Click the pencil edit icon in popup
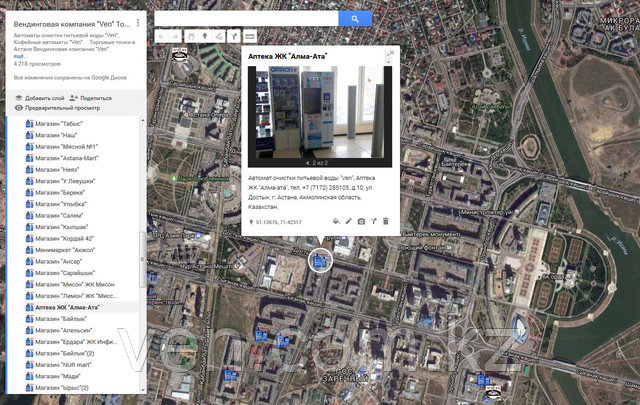 pyautogui.click(x=349, y=221)
